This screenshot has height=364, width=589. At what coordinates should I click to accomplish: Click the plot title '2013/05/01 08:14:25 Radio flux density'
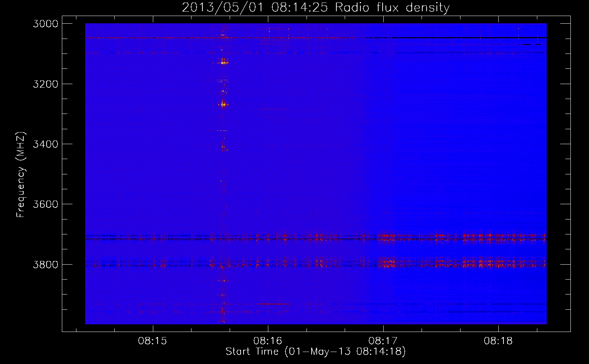pos(316,8)
